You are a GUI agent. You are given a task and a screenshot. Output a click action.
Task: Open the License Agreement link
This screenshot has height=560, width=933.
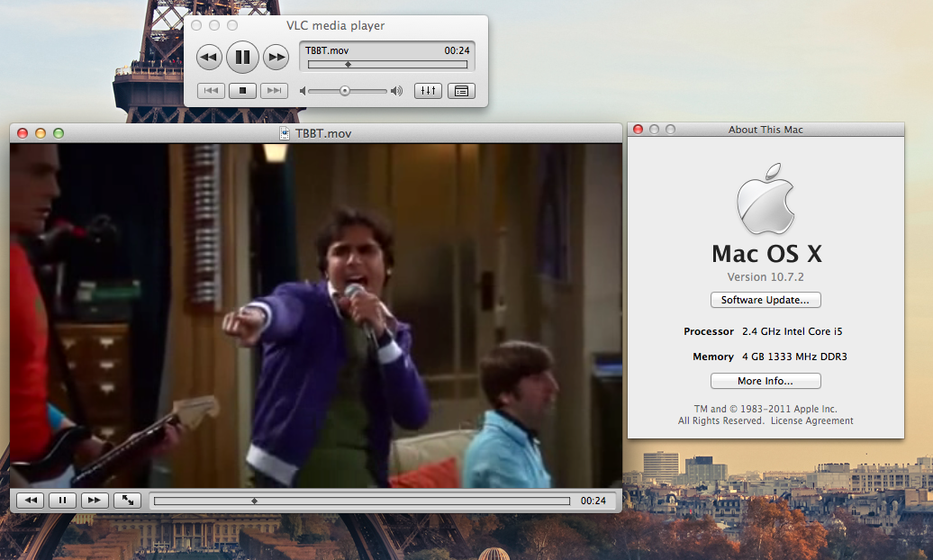[x=811, y=420]
